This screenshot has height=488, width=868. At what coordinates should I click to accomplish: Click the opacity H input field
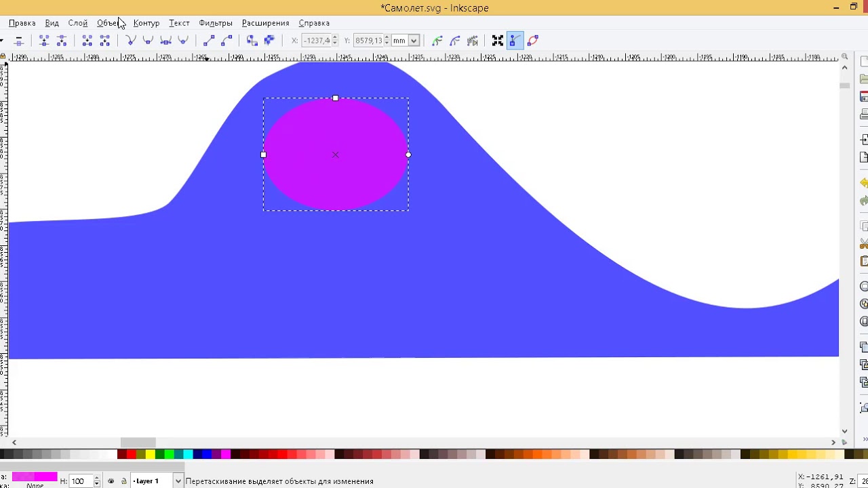point(81,481)
